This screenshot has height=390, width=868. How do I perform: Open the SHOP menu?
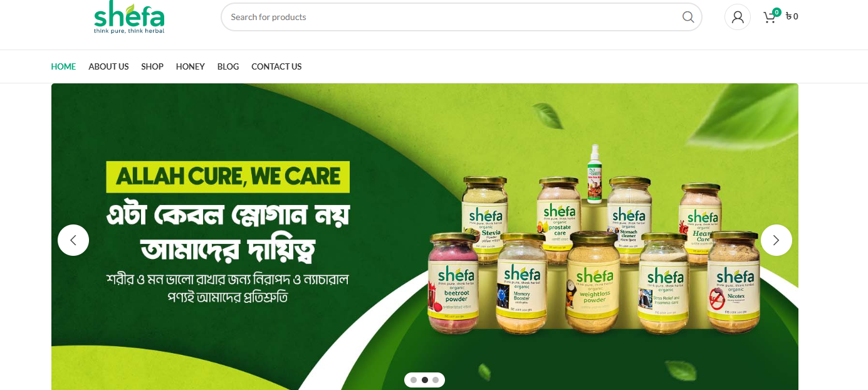[x=152, y=66]
